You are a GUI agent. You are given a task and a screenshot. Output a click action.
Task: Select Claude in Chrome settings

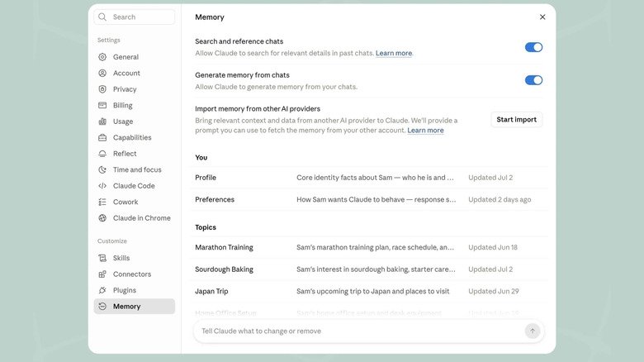click(135, 218)
